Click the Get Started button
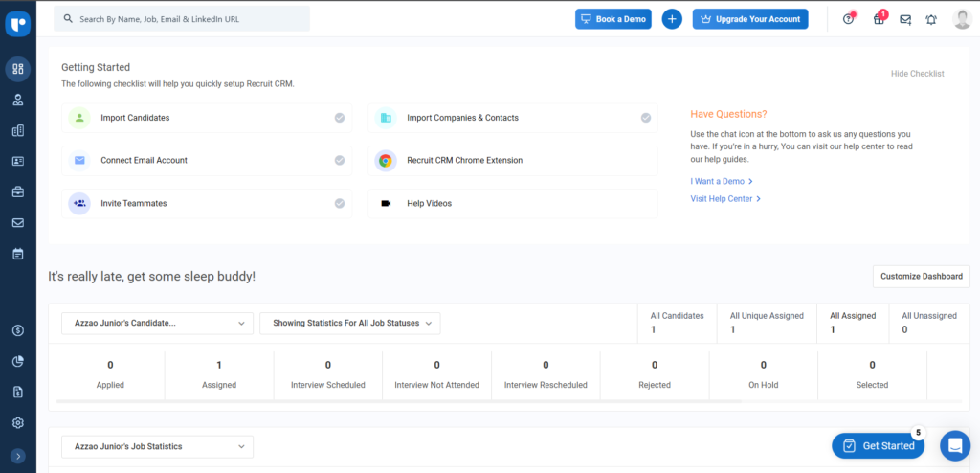This screenshot has width=980, height=473. 880,445
